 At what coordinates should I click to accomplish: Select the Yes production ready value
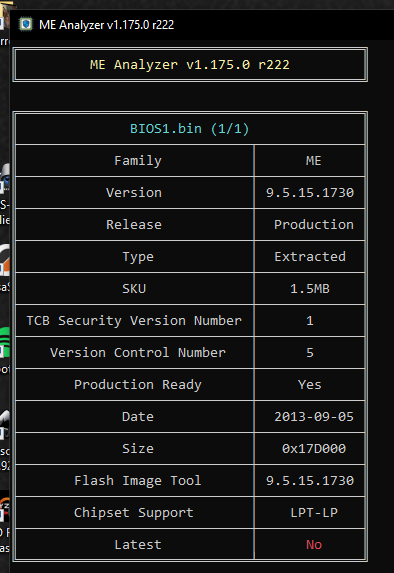(310, 384)
